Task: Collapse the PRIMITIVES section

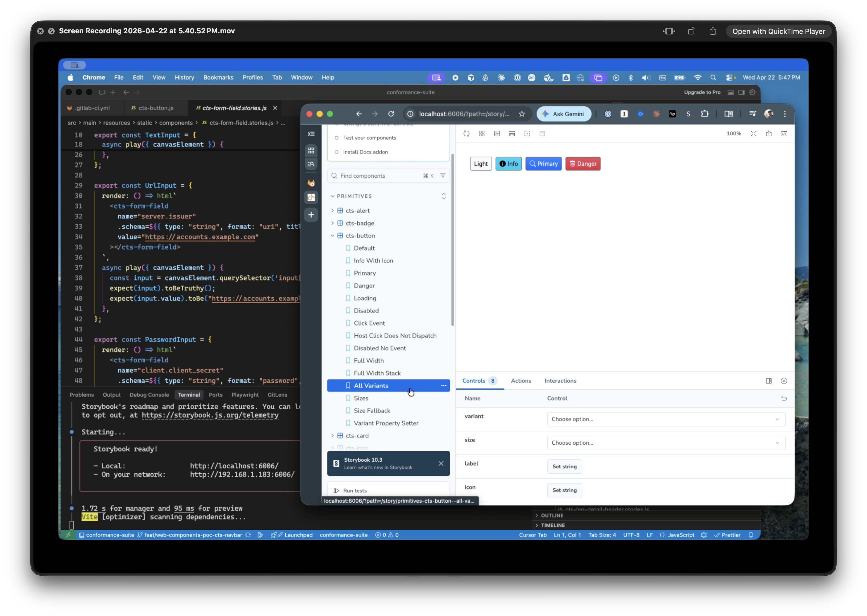Action: click(x=351, y=196)
